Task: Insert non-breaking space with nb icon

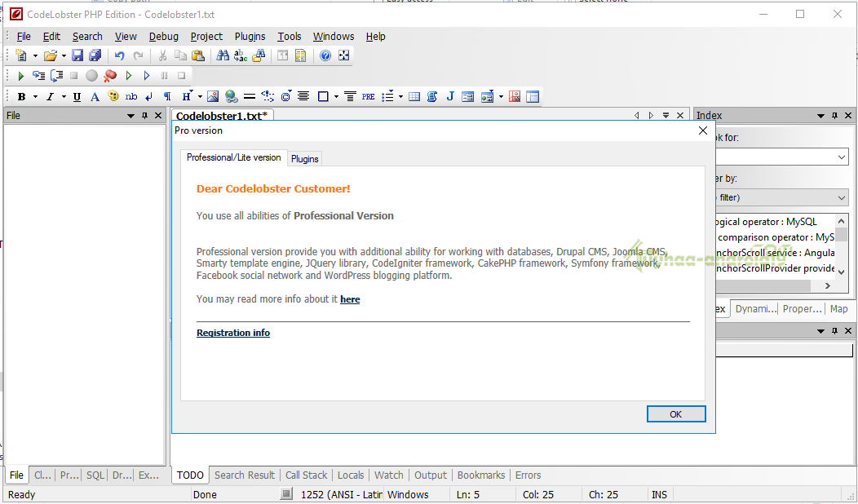Action: 131,97
